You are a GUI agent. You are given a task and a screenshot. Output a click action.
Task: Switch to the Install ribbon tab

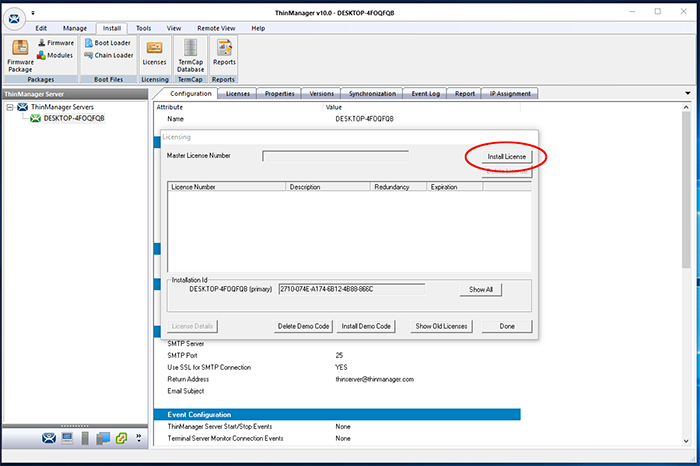(x=112, y=28)
